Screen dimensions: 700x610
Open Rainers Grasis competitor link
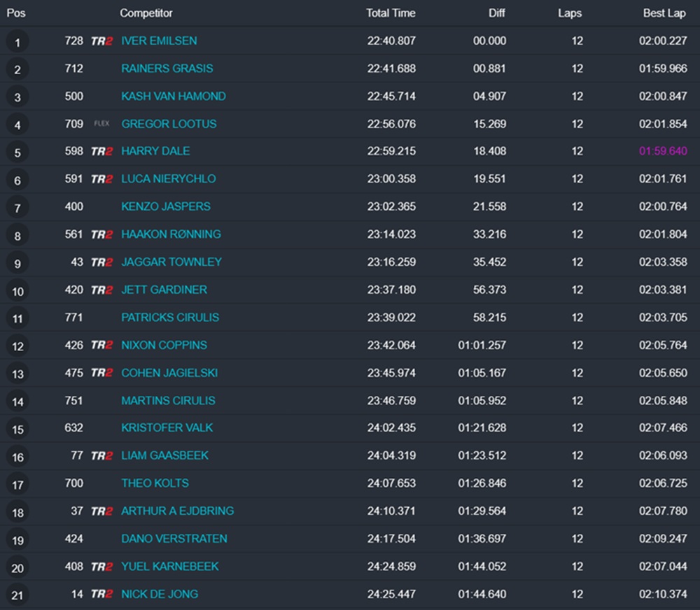click(x=167, y=69)
